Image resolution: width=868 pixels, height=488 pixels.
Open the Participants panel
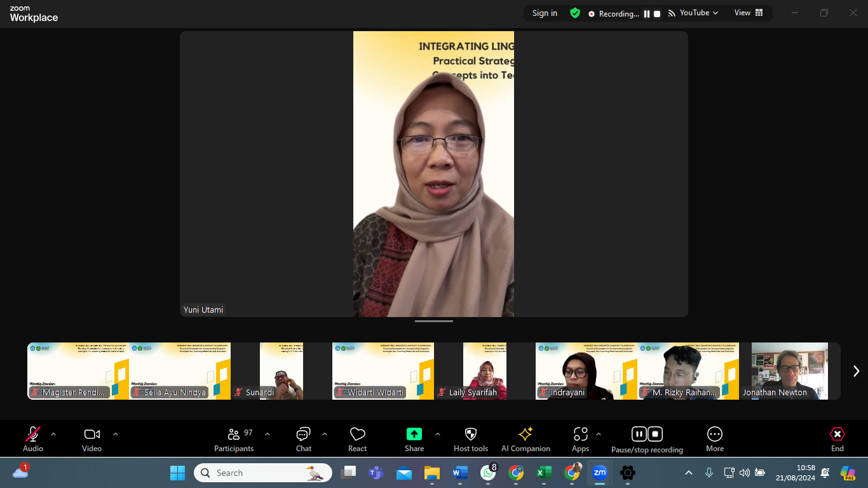click(234, 440)
